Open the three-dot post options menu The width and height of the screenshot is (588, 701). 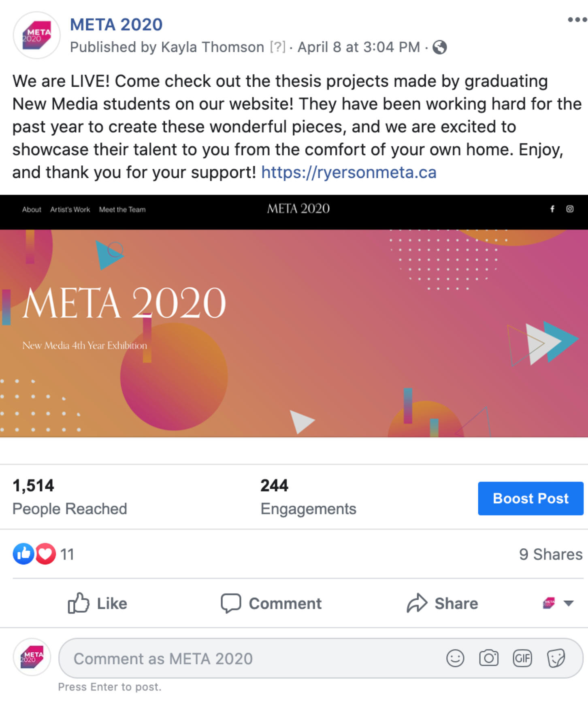click(577, 20)
